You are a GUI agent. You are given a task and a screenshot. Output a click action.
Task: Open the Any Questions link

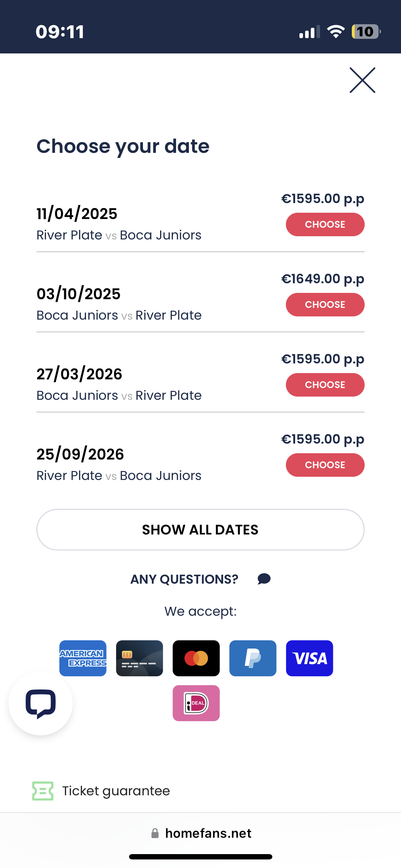click(x=184, y=579)
